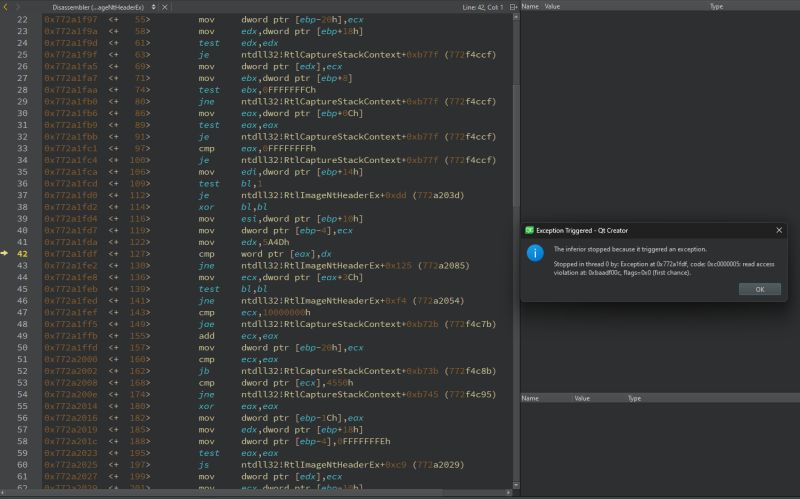Viewport: 800px width, 499px height.
Task: Click jump target RtlCaptureStackContext+0xb73b (772f4c8b)
Action: point(368,371)
